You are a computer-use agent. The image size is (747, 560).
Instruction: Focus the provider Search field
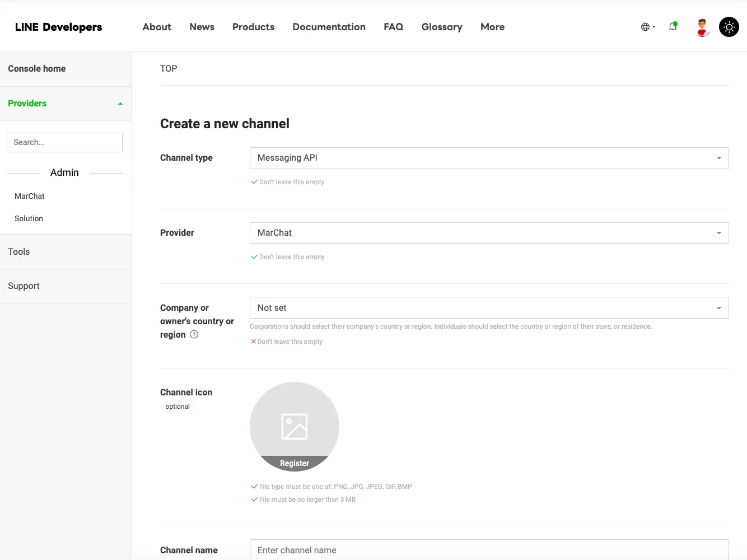pos(64,142)
